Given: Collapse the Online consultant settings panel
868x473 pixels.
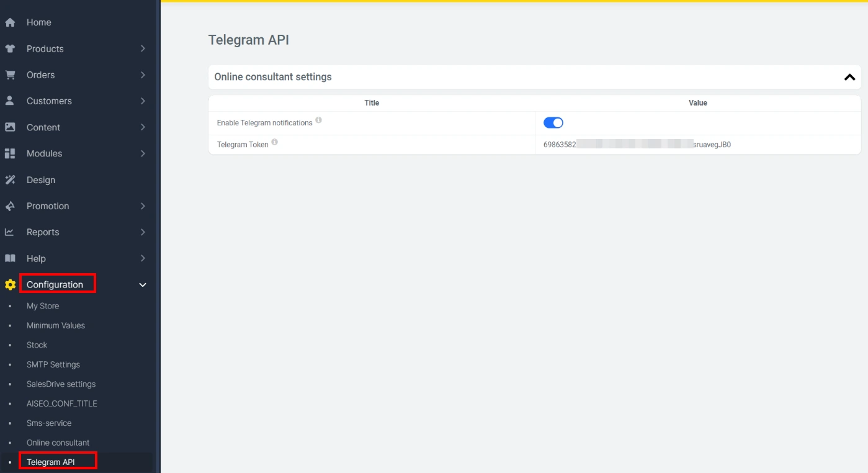Looking at the screenshot, I should (x=849, y=77).
